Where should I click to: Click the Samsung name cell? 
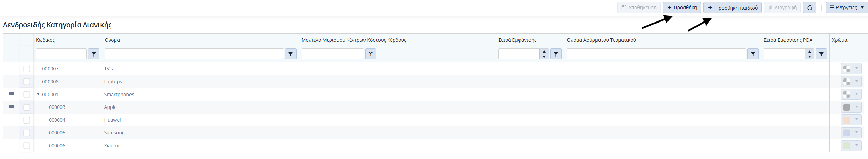point(201,133)
